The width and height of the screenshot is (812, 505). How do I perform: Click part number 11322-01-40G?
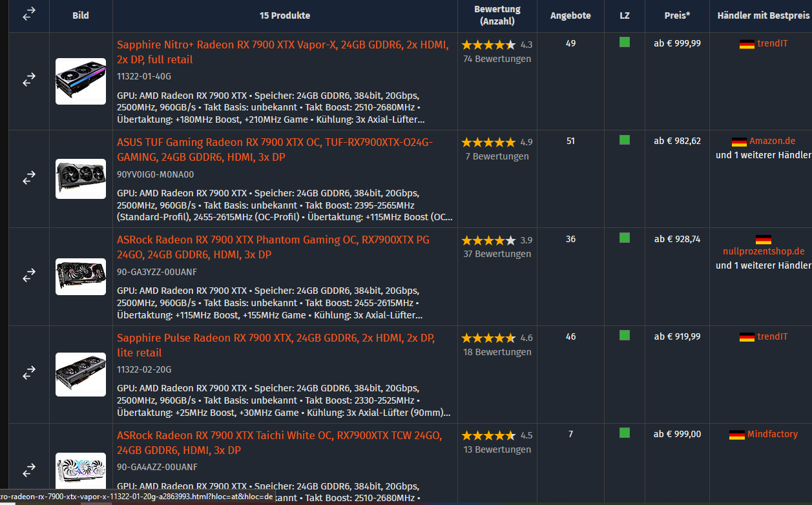(144, 76)
